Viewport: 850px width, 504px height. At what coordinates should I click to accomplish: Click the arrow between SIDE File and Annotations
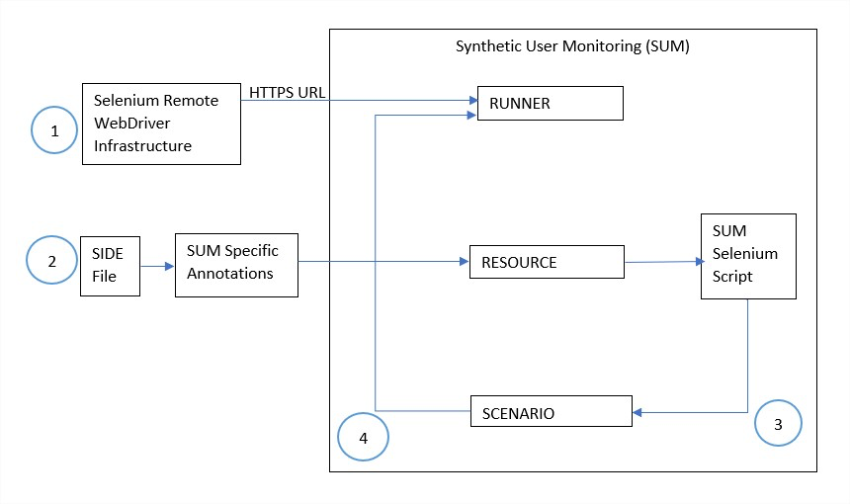pyautogui.click(x=156, y=266)
